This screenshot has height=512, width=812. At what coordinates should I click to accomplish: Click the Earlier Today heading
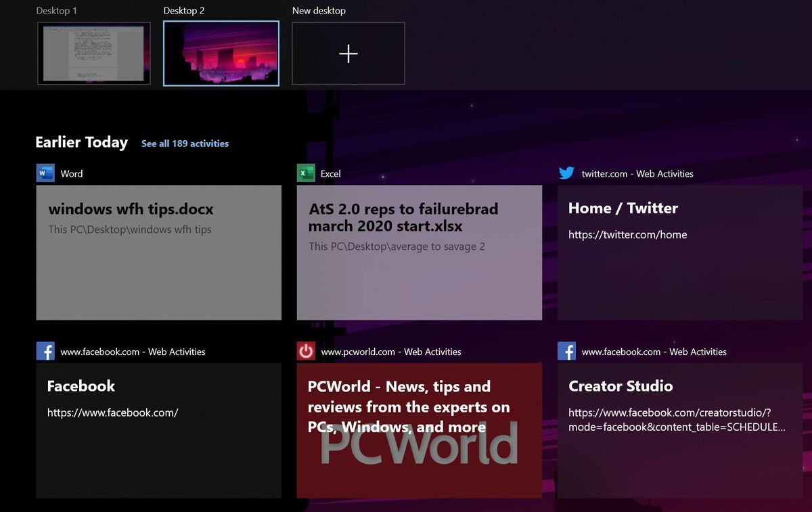81,142
